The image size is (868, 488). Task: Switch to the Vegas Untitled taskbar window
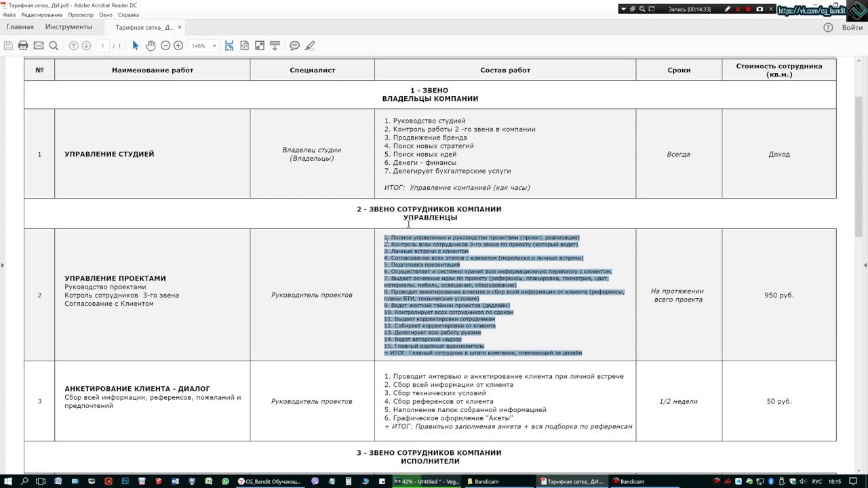tap(427, 481)
